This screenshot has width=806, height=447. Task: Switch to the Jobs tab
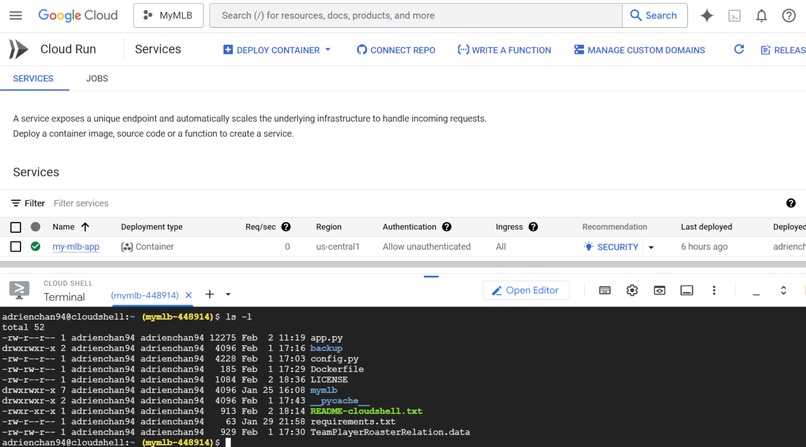point(97,79)
